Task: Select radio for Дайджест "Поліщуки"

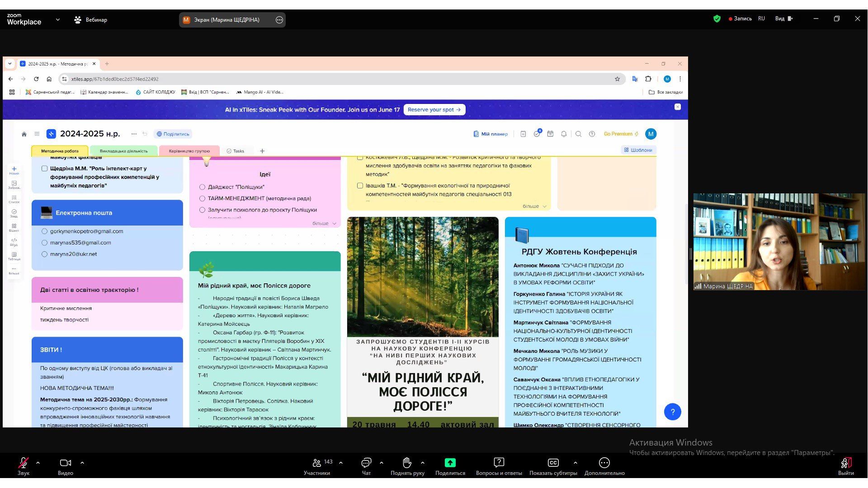Action: pyautogui.click(x=202, y=187)
